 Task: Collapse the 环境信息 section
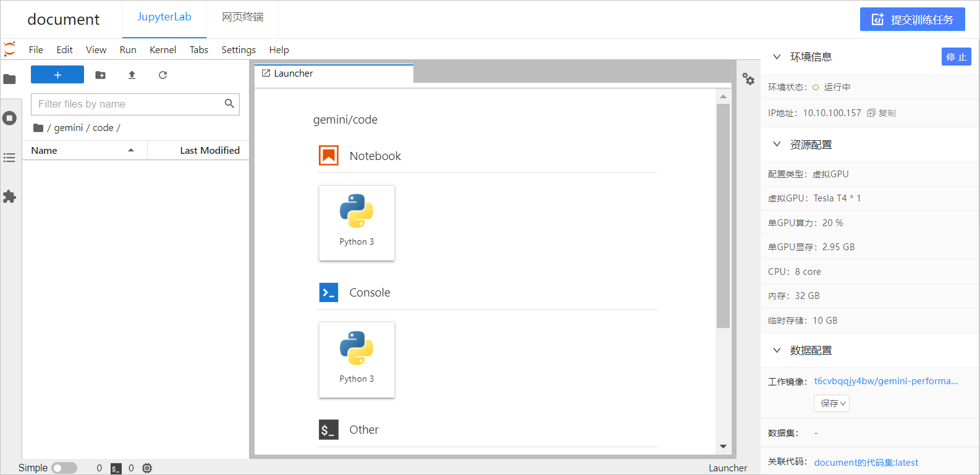[x=777, y=57]
